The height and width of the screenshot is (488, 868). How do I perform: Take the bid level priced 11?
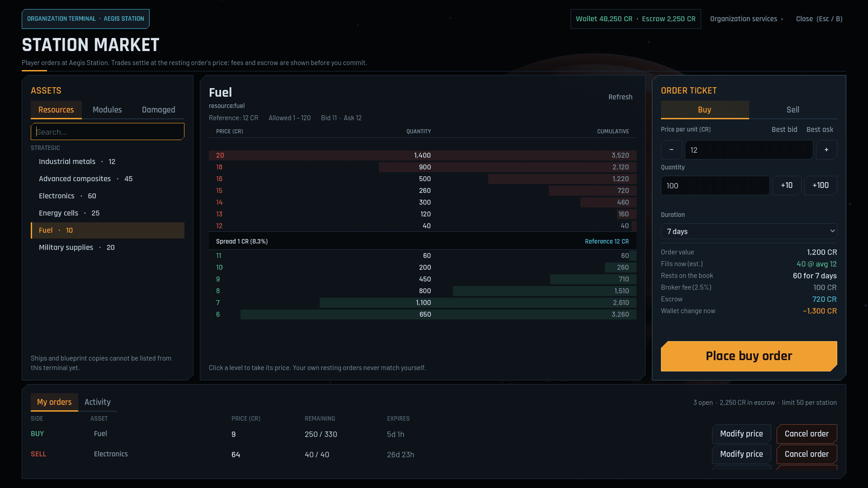pos(423,256)
